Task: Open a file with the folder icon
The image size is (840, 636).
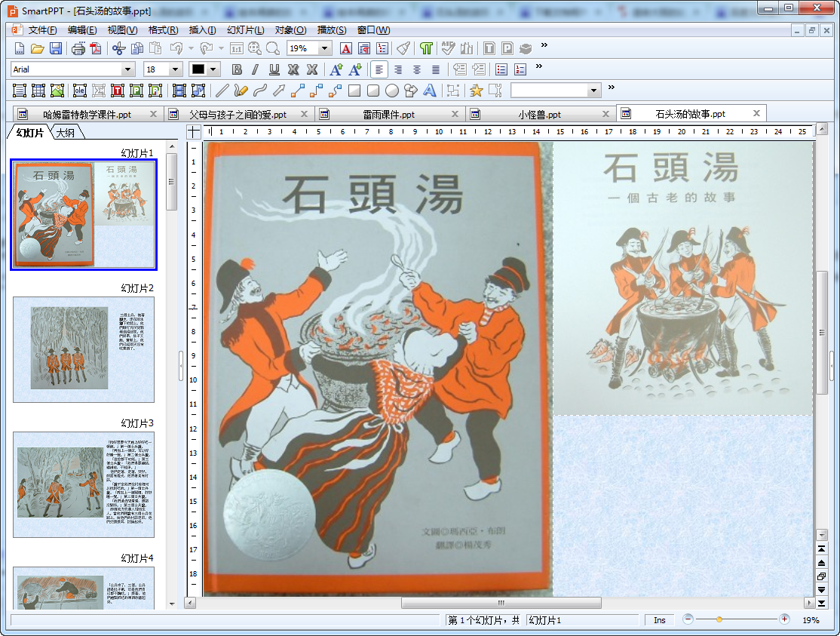Action: pyautogui.click(x=38, y=49)
